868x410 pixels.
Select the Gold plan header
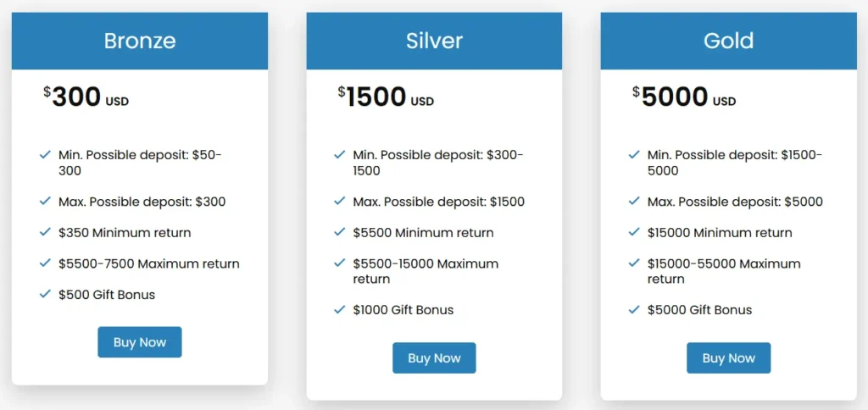click(x=728, y=41)
